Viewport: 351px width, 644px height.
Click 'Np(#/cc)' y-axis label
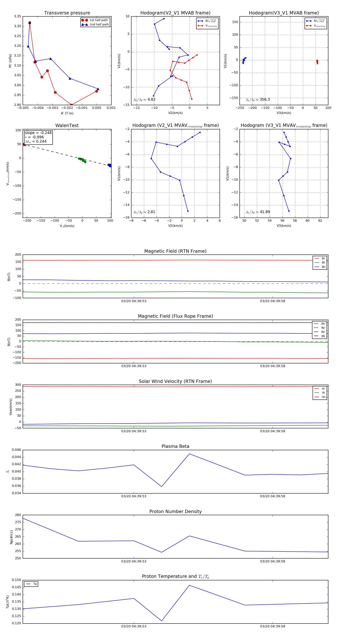point(11,537)
